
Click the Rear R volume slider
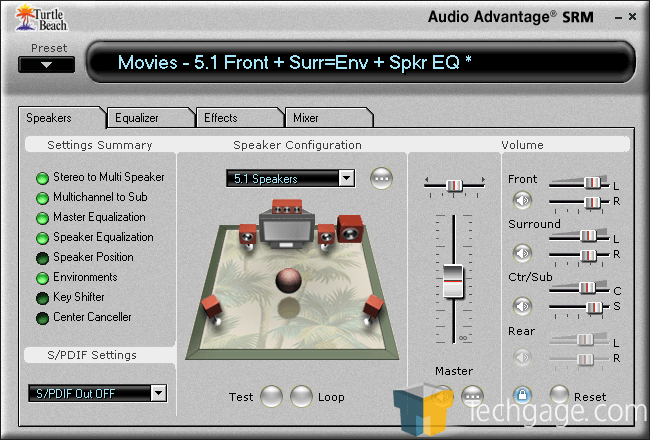coord(585,359)
